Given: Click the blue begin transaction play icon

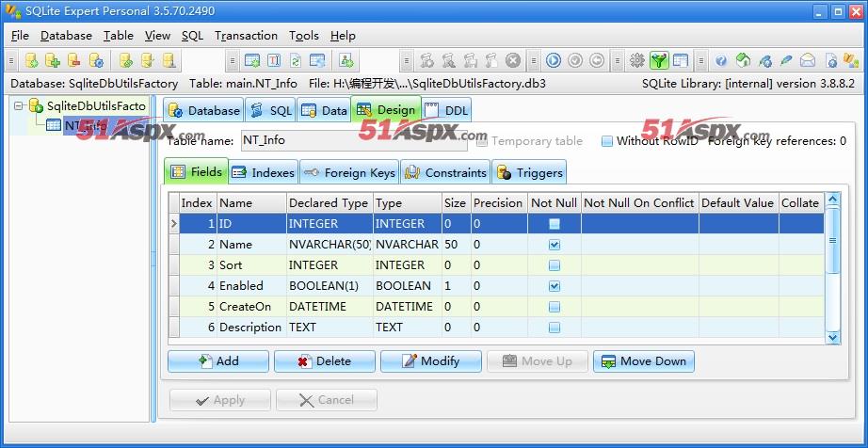Looking at the screenshot, I should 554,60.
